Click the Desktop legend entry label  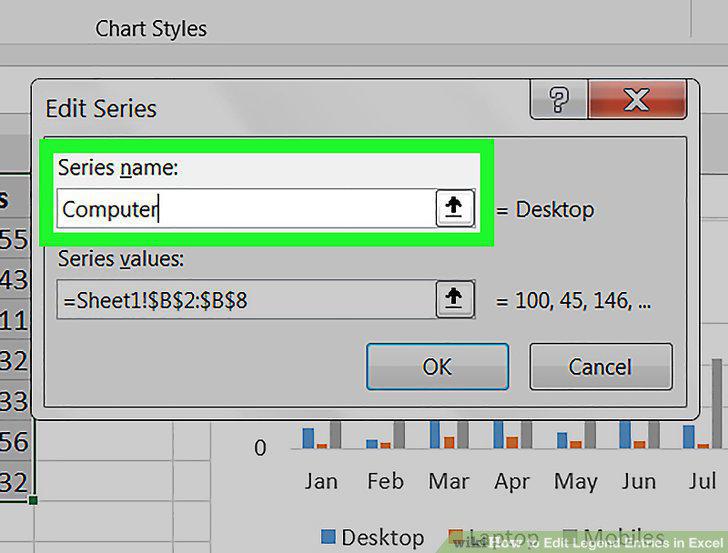tap(383, 538)
